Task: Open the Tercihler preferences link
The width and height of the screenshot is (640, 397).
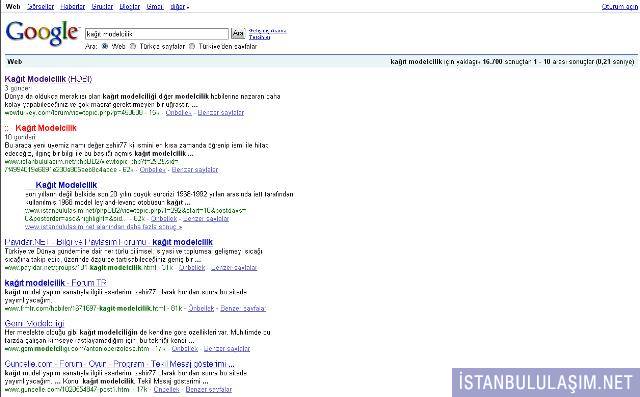Action: point(259,37)
